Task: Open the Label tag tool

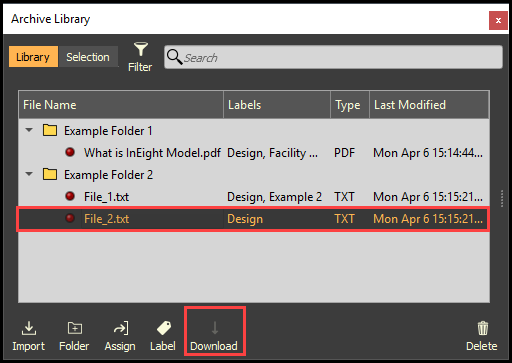Action: click(163, 336)
